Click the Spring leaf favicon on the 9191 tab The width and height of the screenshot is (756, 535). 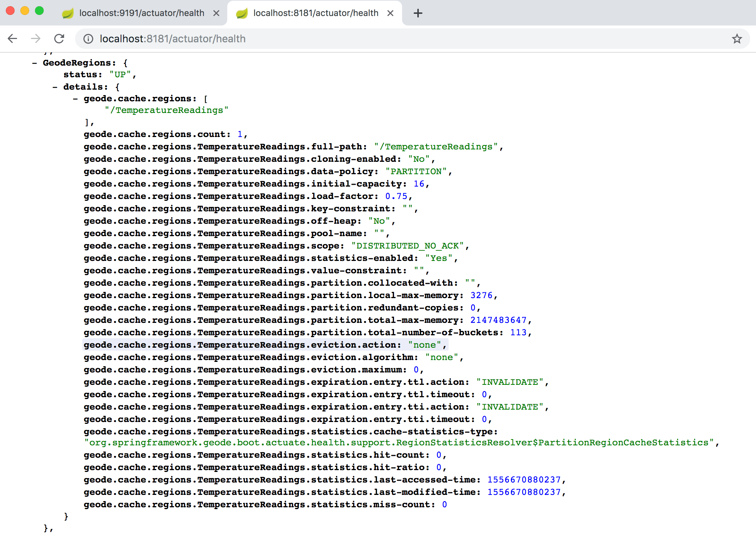67,13
